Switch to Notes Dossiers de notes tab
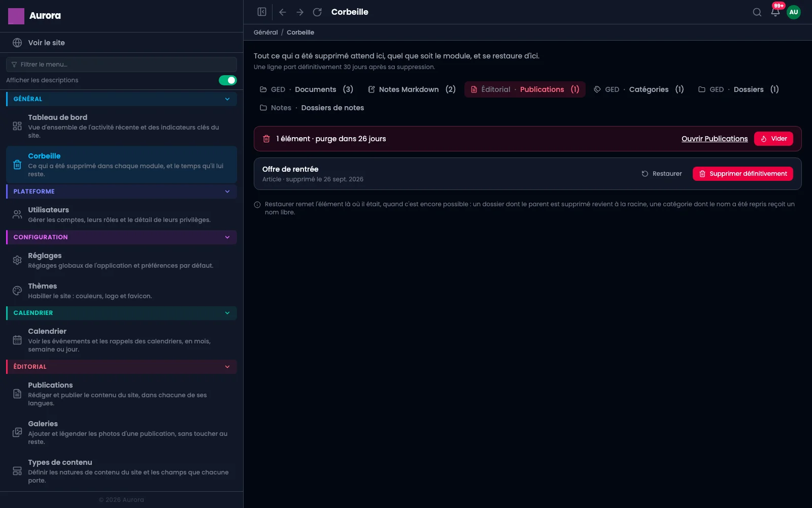Image resolution: width=812 pixels, height=508 pixels. (312, 108)
